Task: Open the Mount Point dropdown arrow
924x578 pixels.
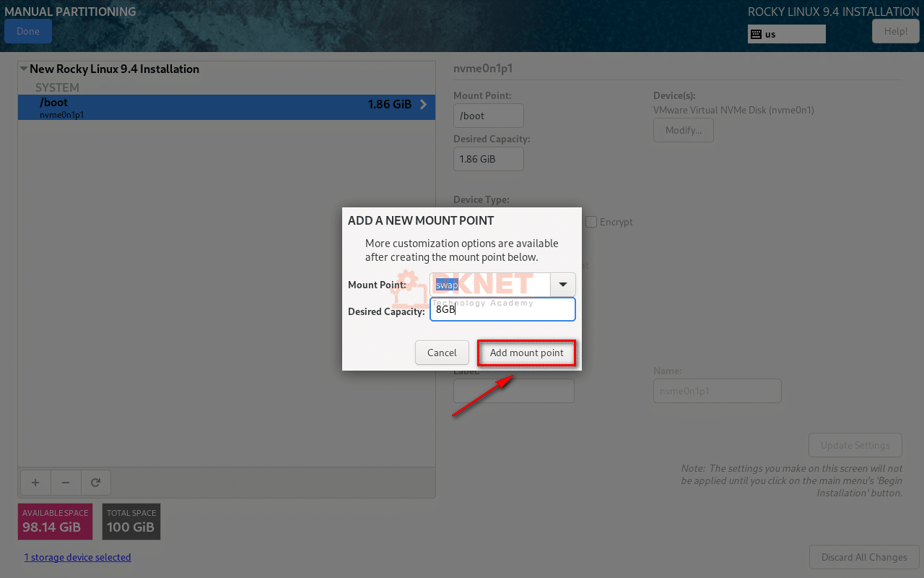Action: point(562,285)
